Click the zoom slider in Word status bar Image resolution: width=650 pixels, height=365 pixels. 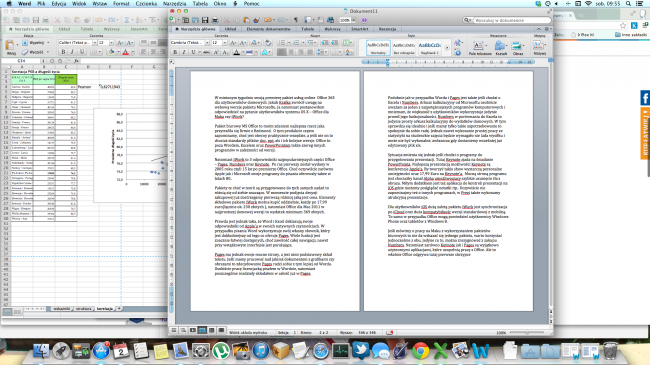coord(526,333)
